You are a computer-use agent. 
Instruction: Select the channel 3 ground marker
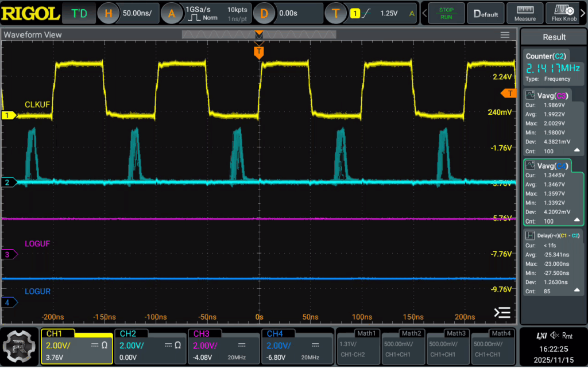click(9, 254)
